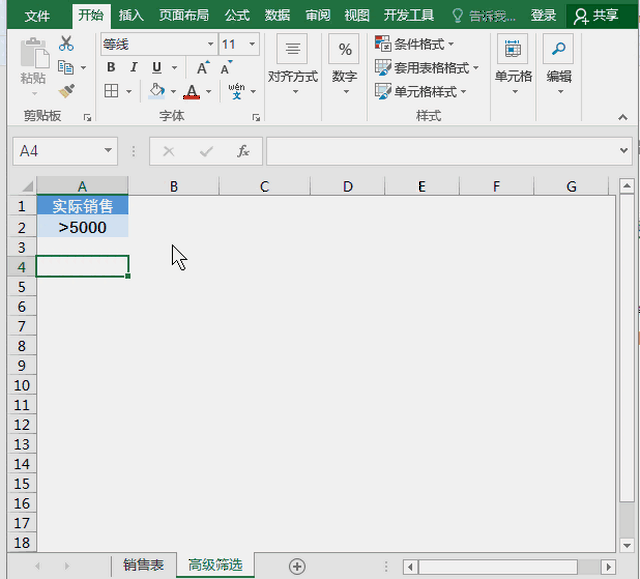
Task: Click the fx insert function icon
Action: tap(243, 151)
